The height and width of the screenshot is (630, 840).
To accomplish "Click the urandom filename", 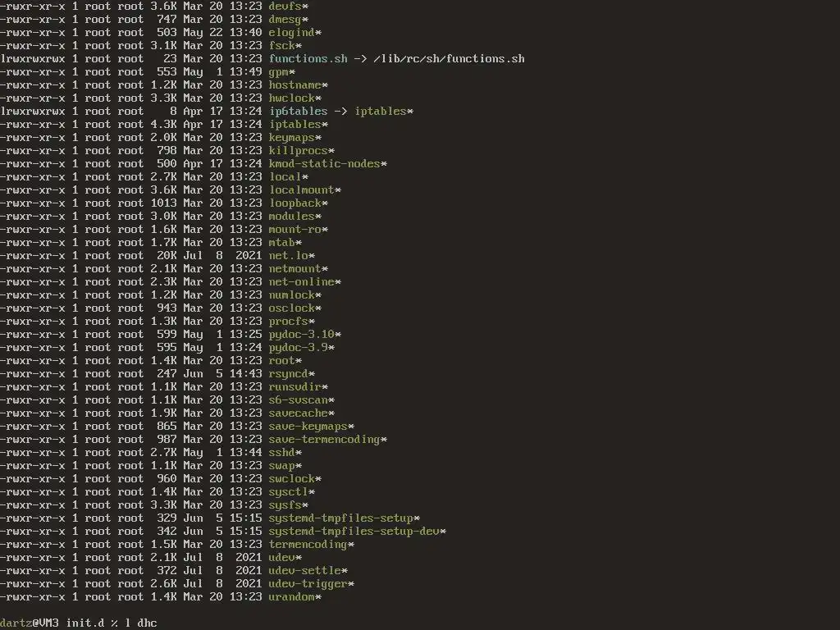I will coord(291,597).
